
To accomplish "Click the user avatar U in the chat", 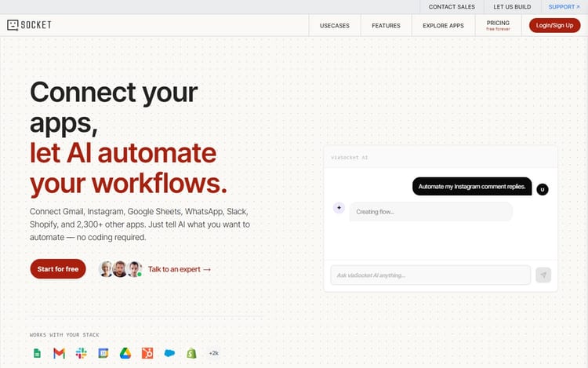I will 543,189.
